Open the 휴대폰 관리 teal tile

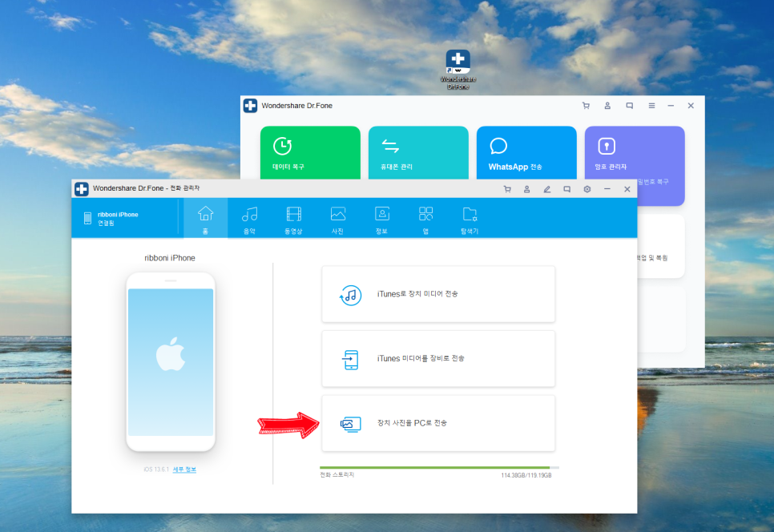[418, 152]
